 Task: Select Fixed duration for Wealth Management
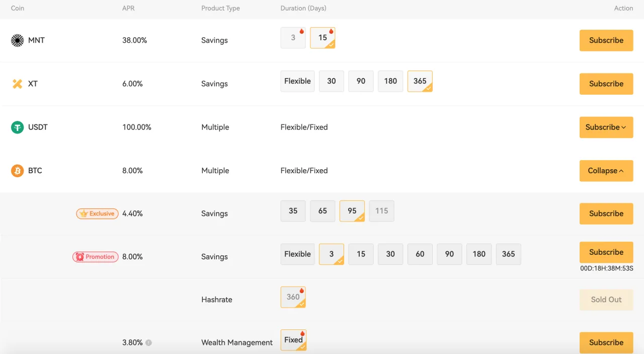293,340
